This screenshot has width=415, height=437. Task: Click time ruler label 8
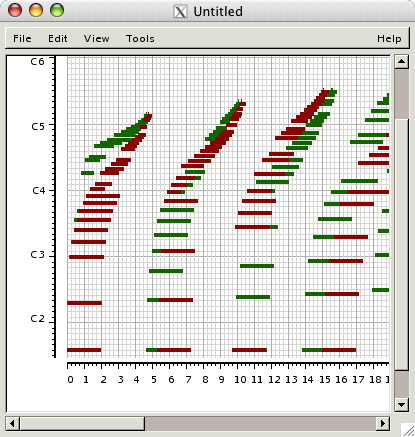pos(205,380)
